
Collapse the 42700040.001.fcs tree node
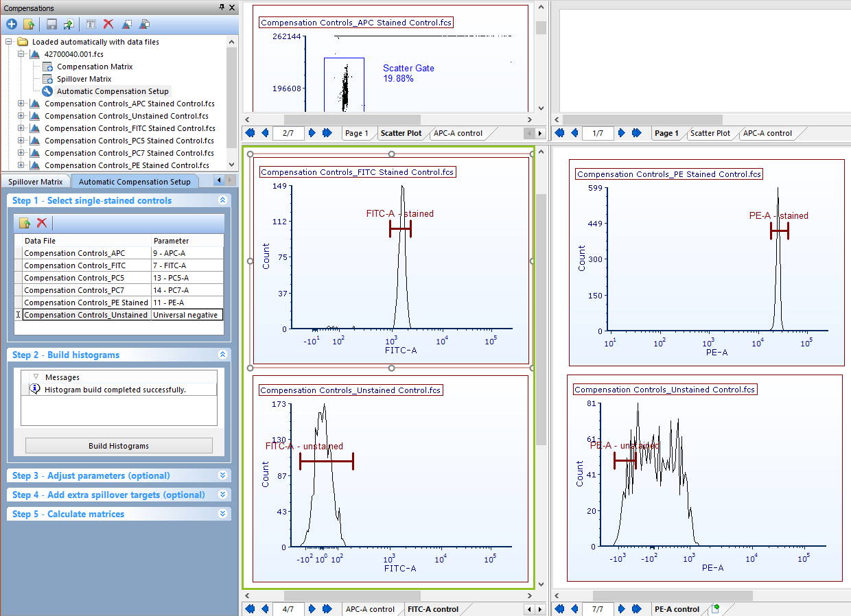(x=21, y=54)
